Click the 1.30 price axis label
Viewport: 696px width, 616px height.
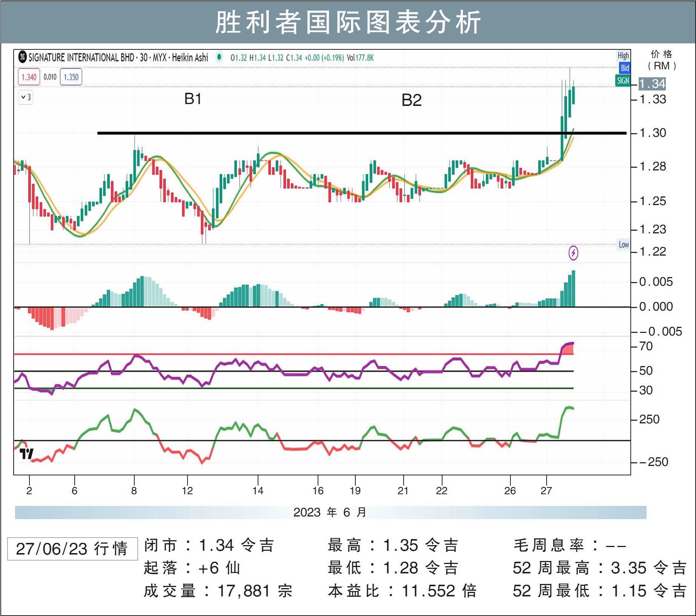click(x=653, y=133)
